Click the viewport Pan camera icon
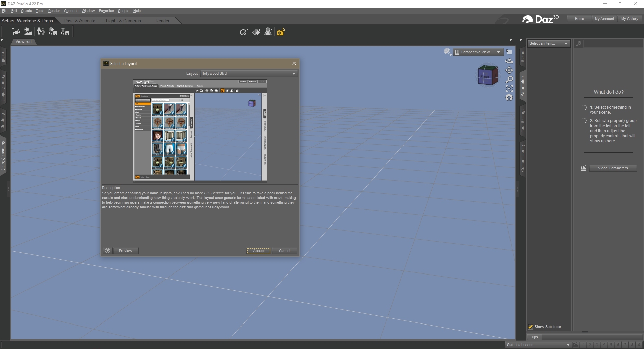Image resolution: width=644 pixels, height=349 pixels. [509, 70]
